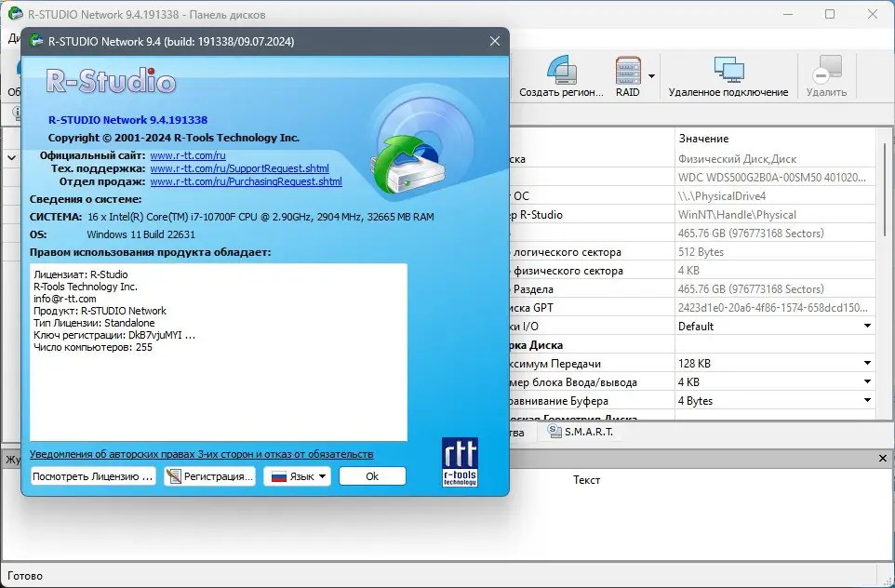895x588 pixels.
Task: Select the WDC WDS500G2B0A value cell
Action: coord(775,178)
